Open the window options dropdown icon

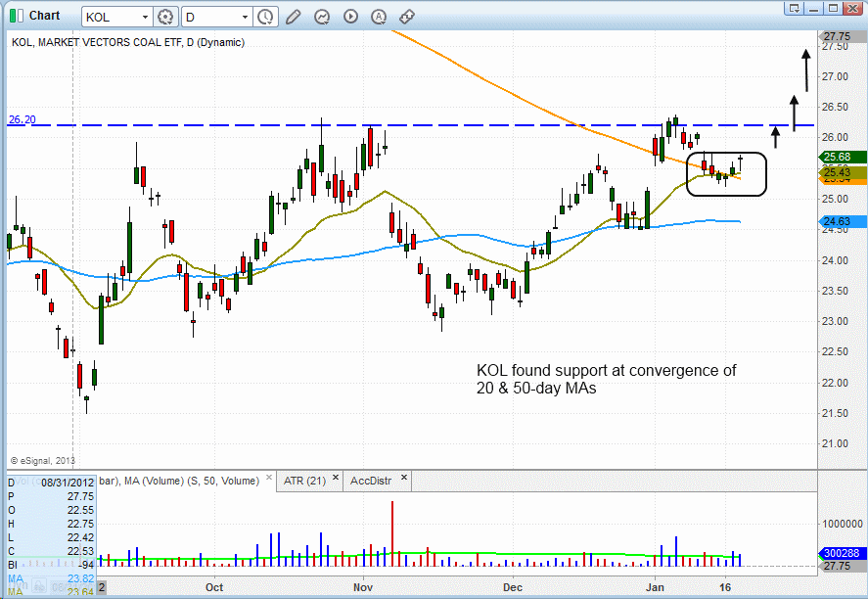pyautogui.click(x=795, y=8)
